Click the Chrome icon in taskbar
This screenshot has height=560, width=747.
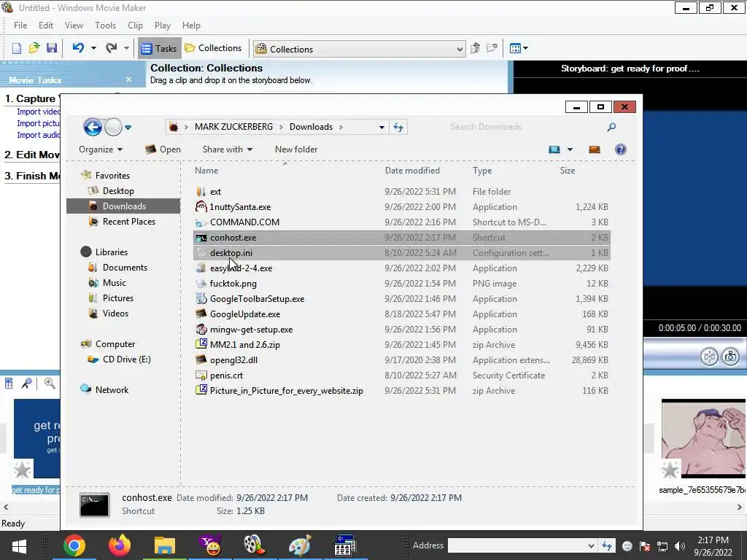point(74,545)
